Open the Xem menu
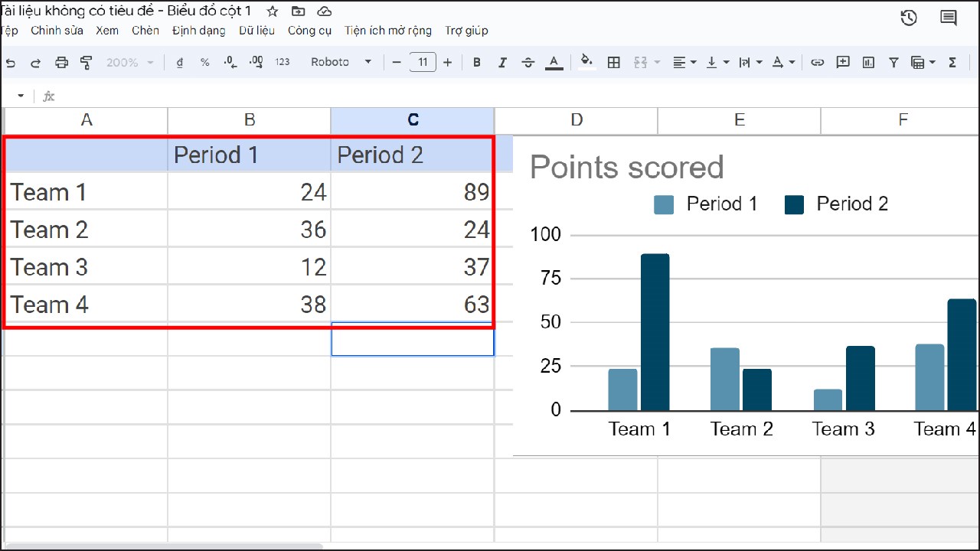Viewport: 980px width, 551px height. [107, 31]
